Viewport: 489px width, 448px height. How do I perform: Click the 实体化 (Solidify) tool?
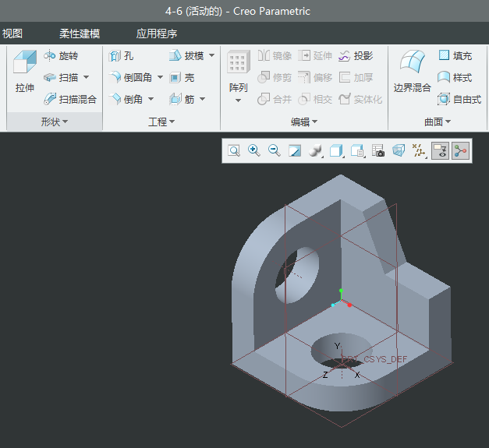(x=360, y=99)
